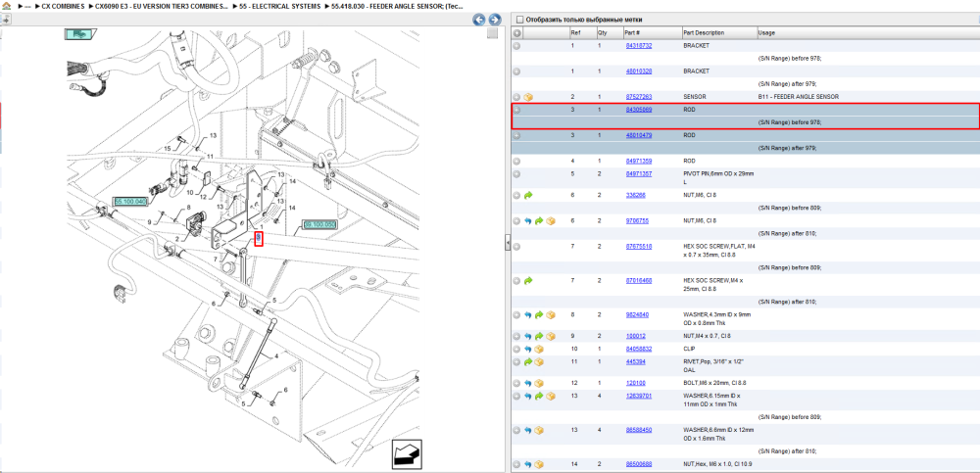Open the CX6090 E3 EU VERSION breadcrumb
The image size is (980, 473).
(x=162, y=6)
